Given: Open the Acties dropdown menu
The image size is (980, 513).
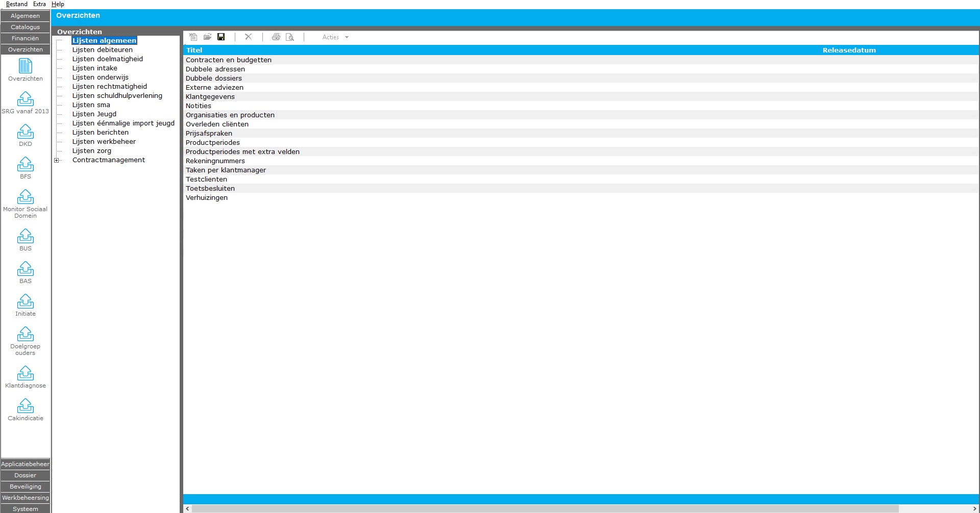Looking at the screenshot, I should 335,37.
